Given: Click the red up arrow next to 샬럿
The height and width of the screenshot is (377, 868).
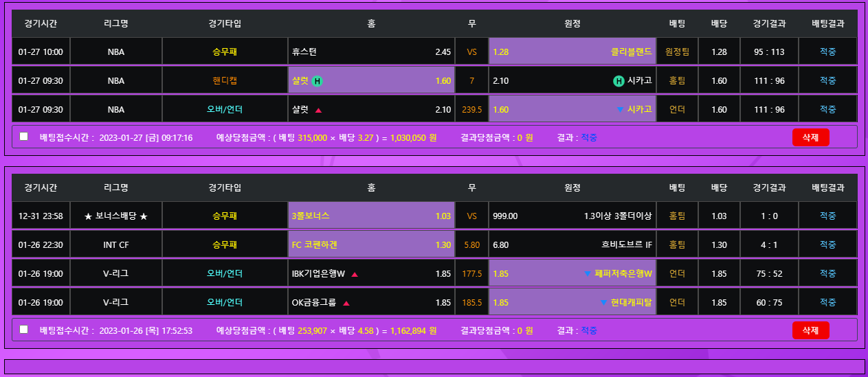Looking at the screenshot, I should pyautogui.click(x=318, y=110).
